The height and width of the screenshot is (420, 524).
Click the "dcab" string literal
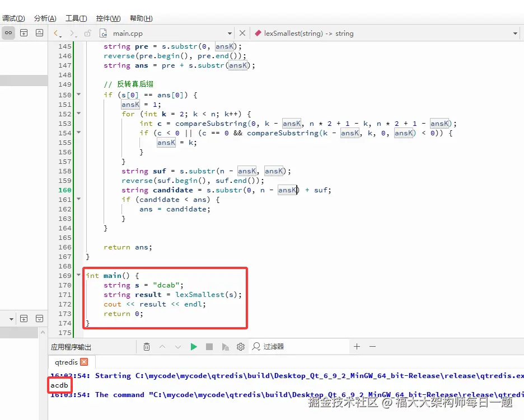[166, 285]
